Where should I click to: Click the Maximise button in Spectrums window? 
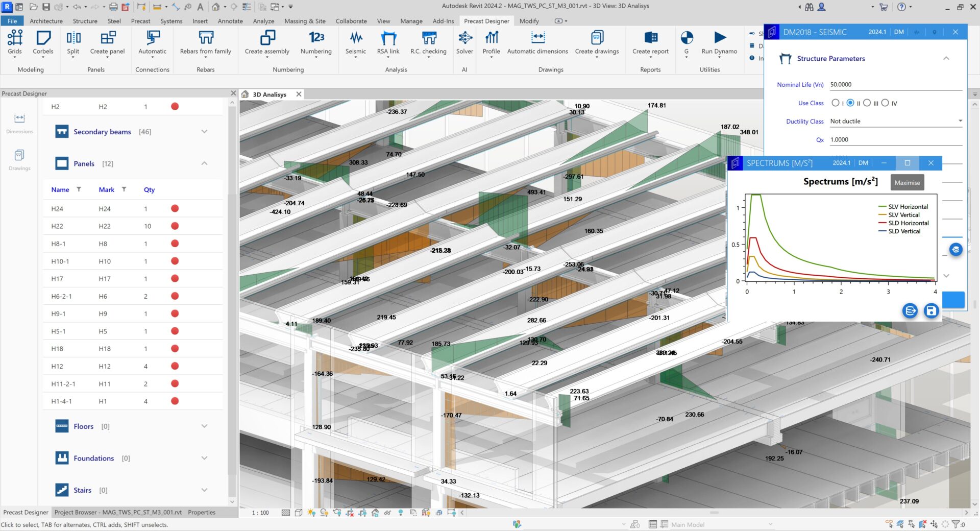click(x=907, y=182)
